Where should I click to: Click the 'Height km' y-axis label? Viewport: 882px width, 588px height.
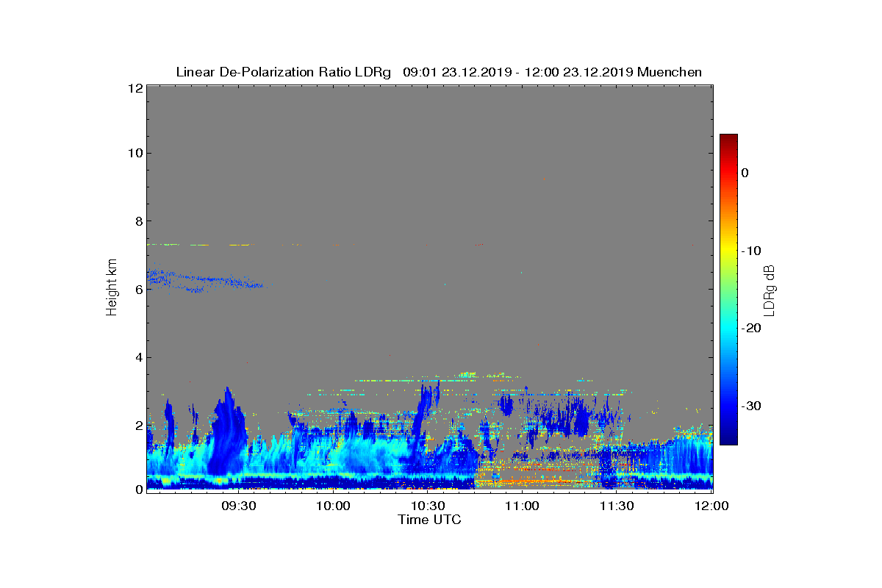point(112,287)
